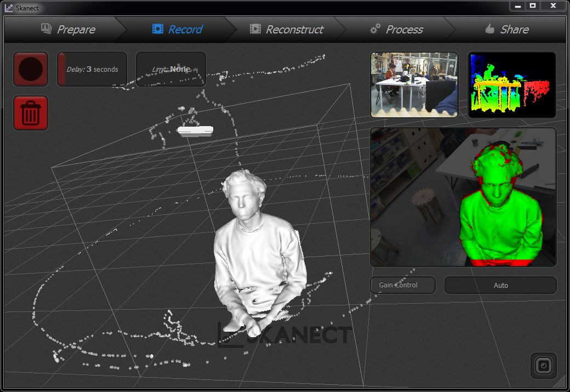Click the reset view icon in the corner
The height and width of the screenshot is (392, 570).
[544, 366]
